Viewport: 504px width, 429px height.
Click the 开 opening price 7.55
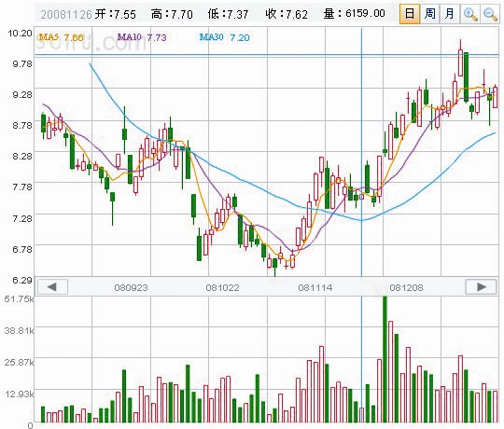coord(125,14)
